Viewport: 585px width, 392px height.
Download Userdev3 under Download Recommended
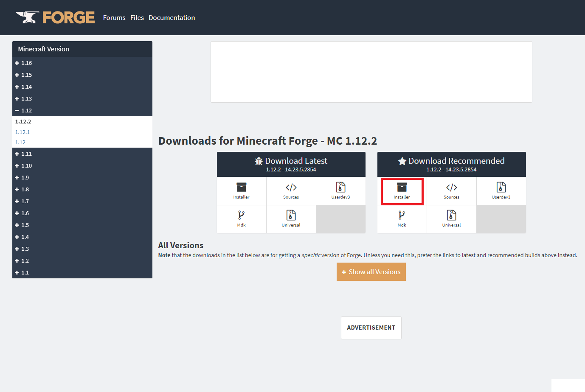pyautogui.click(x=501, y=191)
